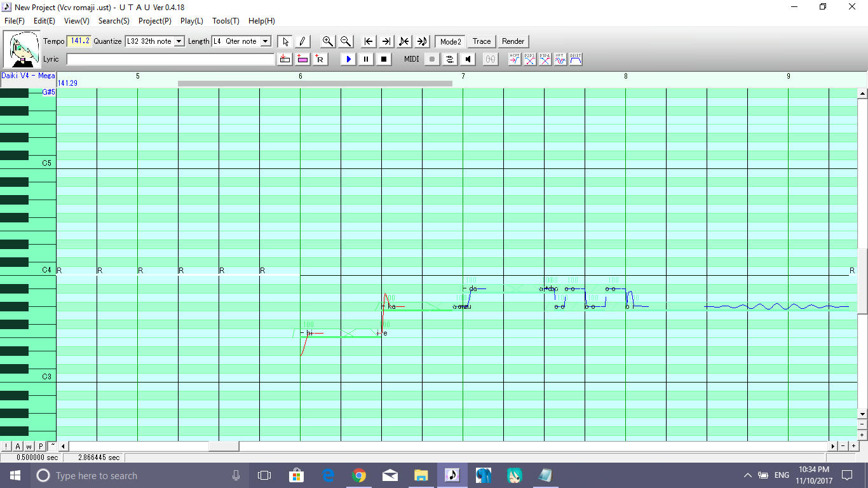868x488 pixels.
Task: Select the arrow pointer tool
Action: point(285,41)
